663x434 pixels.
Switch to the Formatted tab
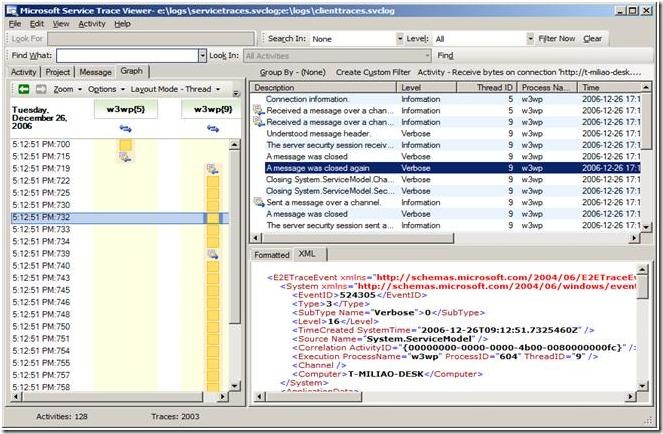[272, 255]
